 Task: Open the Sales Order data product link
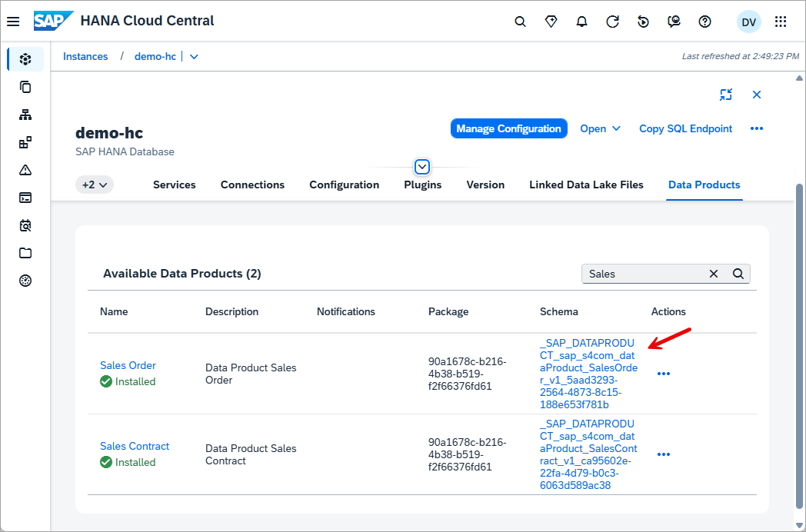pyautogui.click(x=128, y=365)
